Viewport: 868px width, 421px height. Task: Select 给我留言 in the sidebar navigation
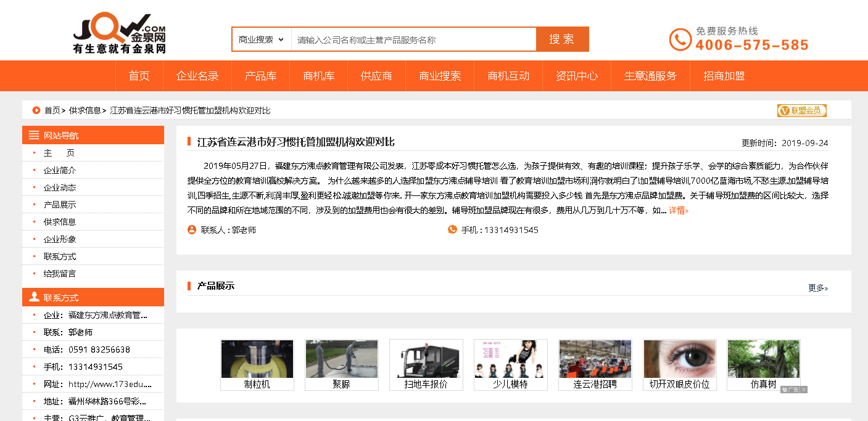click(60, 274)
